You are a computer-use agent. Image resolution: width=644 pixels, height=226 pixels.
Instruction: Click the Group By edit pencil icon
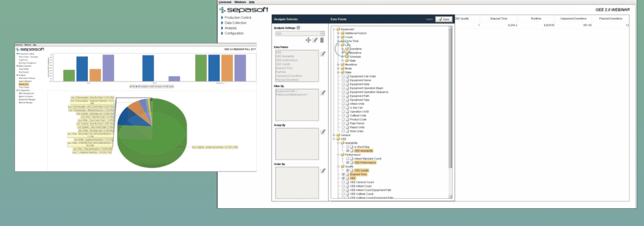click(x=323, y=131)
